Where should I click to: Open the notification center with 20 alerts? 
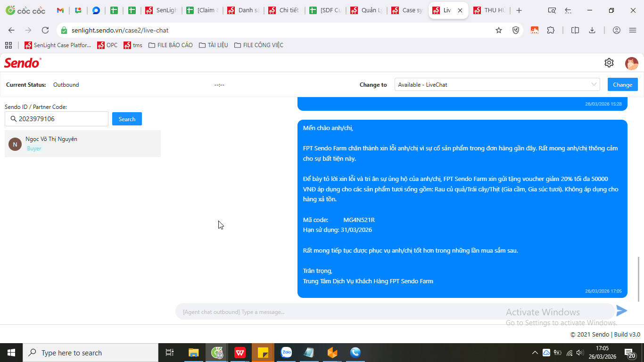(630, 353)
